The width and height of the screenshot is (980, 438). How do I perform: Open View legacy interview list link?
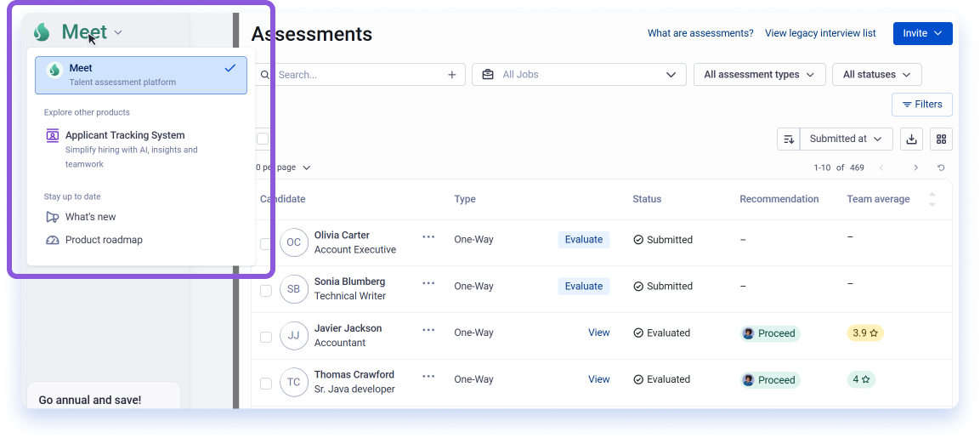[x=820, y=33]
